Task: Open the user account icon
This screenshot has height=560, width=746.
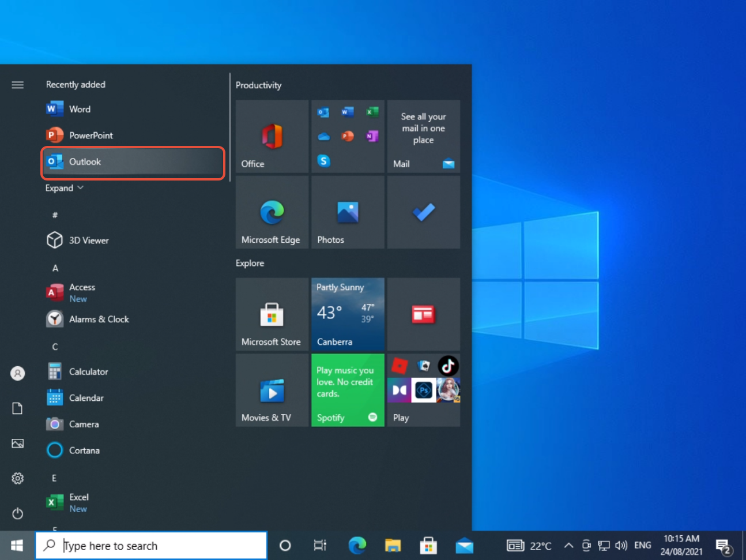Action: 18,374
